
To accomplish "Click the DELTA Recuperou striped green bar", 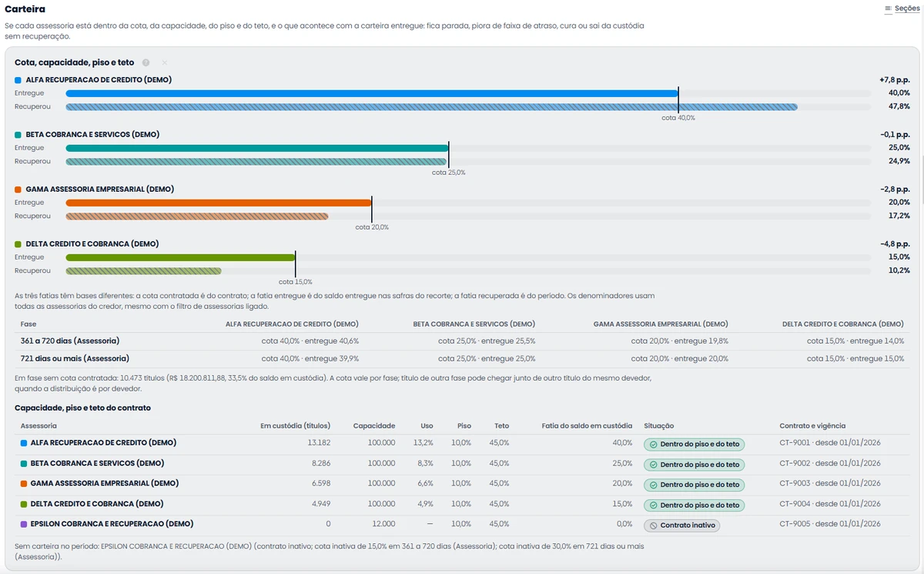I will pyautogui.click(x=144, y=271).
